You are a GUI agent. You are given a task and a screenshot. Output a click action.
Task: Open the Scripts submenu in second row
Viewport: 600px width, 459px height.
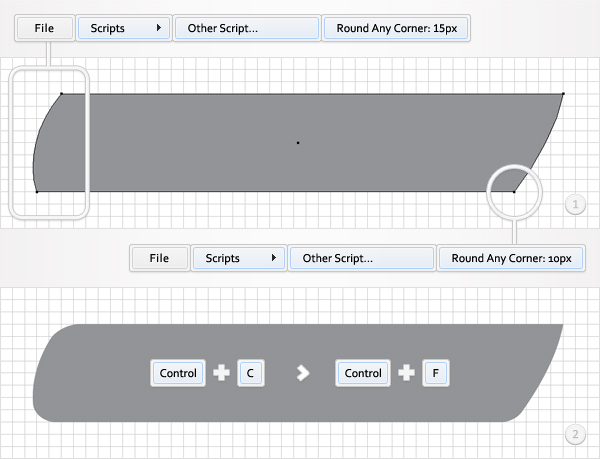pyautogui.click(x=239, y=258)
